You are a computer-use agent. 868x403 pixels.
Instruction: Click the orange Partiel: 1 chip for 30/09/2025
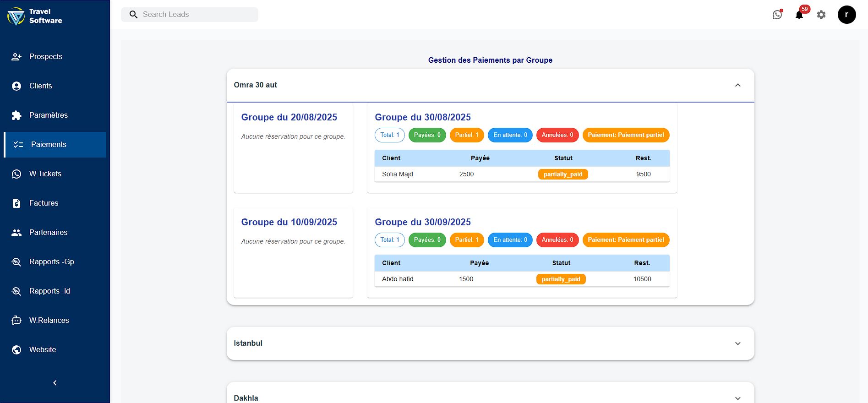pyautogui.click(x=466, y=240)
